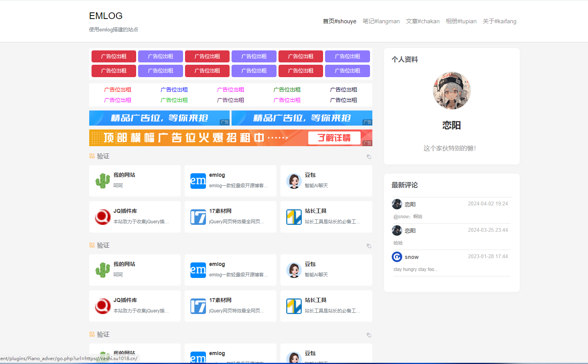
Task: Open the comment '@snow: 啊哈'
Action: pos(408,217)
